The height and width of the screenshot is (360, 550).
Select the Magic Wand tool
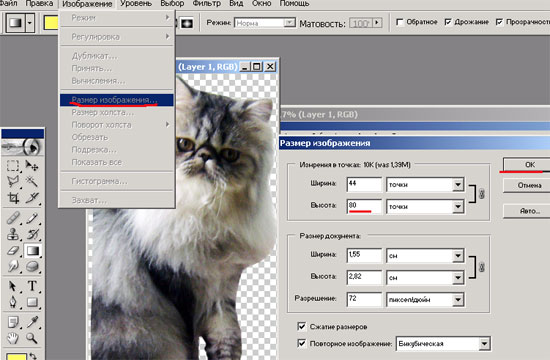[x=32, y=181]
